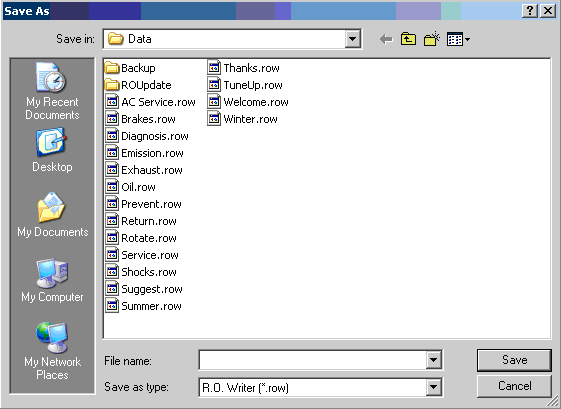Screen dimensions: 561x409
Task: Select the ROUpdate folder
Action: [x=138, y=85]
